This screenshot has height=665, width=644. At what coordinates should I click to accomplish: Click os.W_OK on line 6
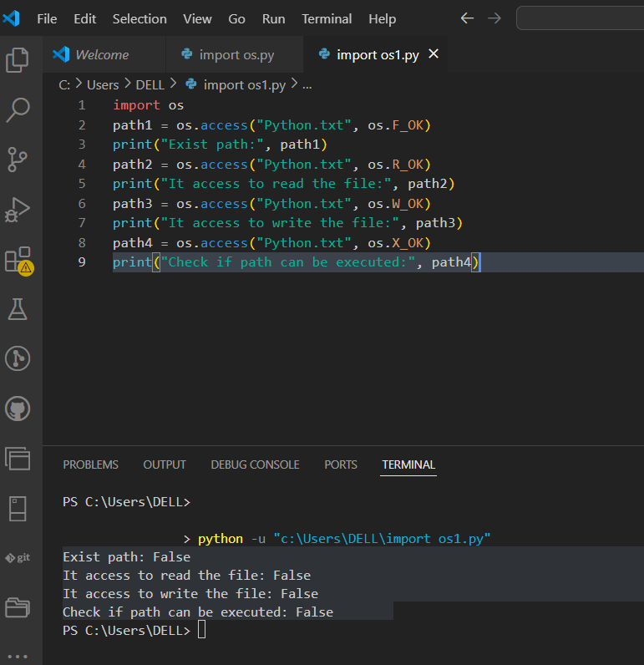click(x=396, y=204)
